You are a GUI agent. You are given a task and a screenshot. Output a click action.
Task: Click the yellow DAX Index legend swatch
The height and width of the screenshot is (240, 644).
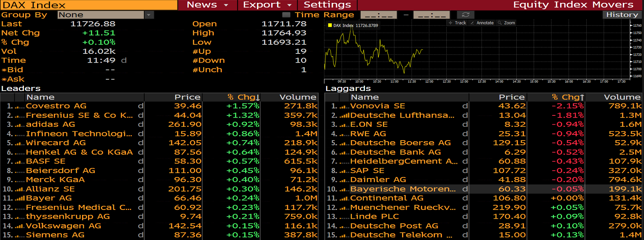coord(330,25)
